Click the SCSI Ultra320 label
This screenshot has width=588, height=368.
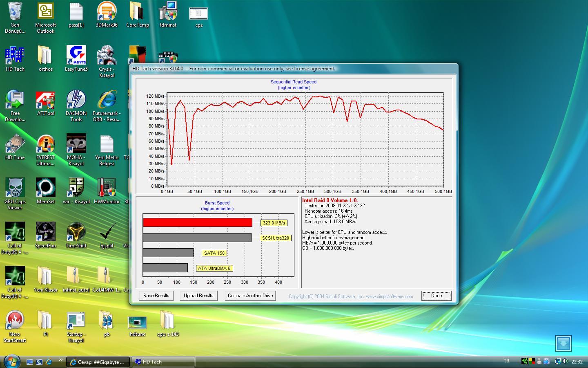(276, 238)
